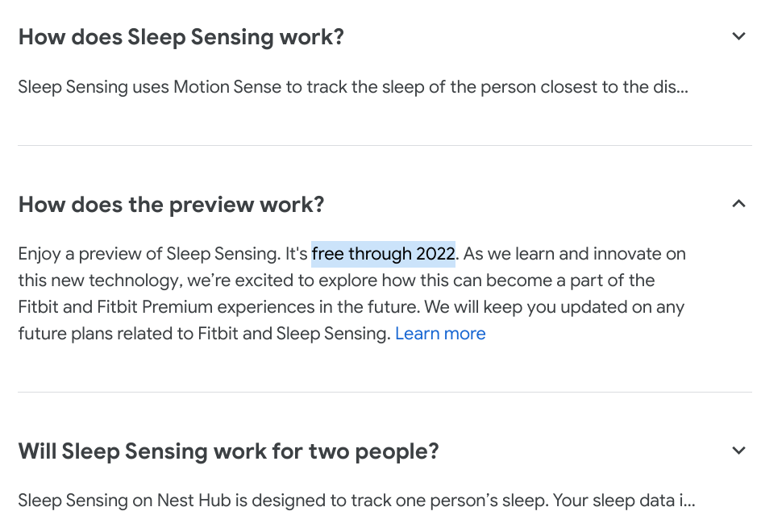Expand the "Will Sleep Sensing work for two people?" chevron
Screen dimensions: 782x532
coord(738,451)
